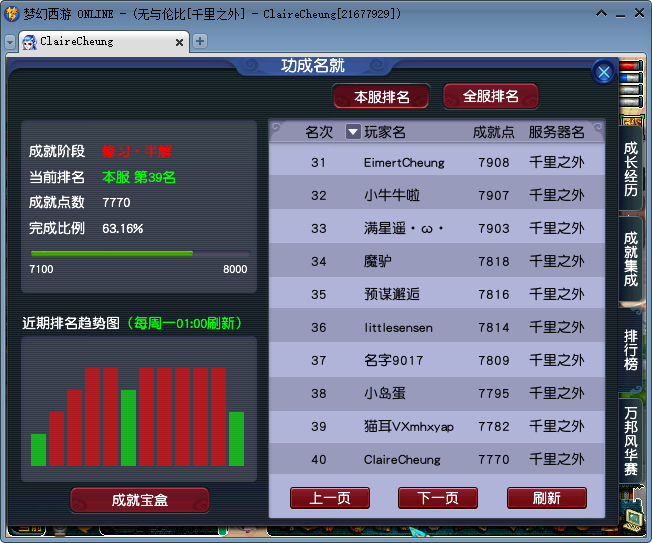Viewport: 652px width, 543px height.
Task: Click the computer icon at bottom right corner
Action: (632, 520)
